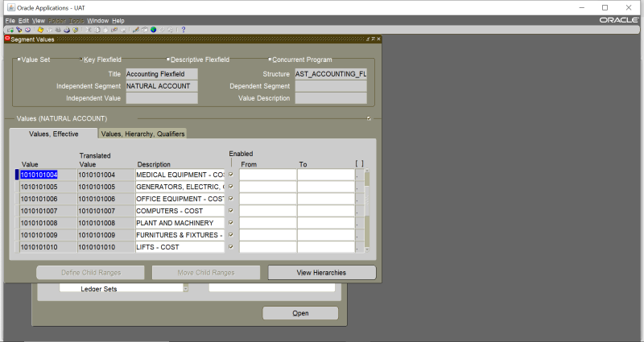644x342 pixels.
Task: Click the New record toolbar icon
Action: pyautogui.click(x=10, y=30)
